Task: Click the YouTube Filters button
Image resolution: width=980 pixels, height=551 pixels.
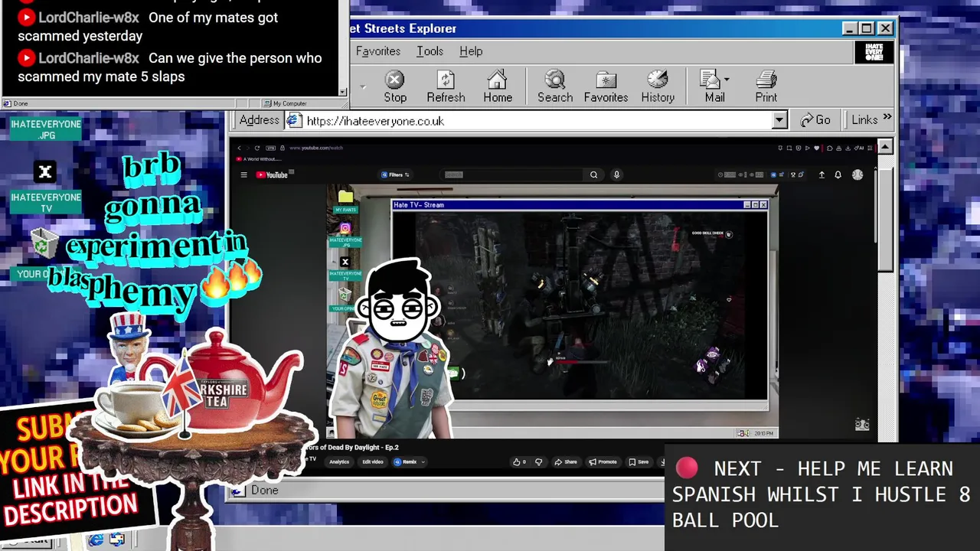Action: (395, 174)
